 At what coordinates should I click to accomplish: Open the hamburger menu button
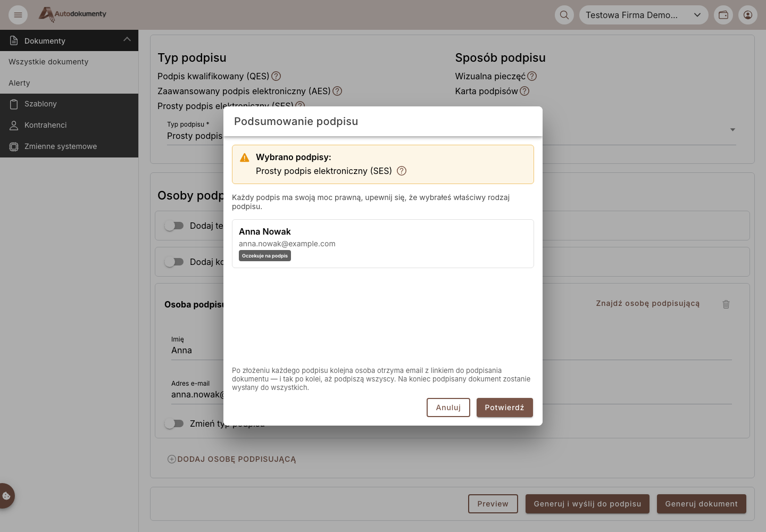18,15
